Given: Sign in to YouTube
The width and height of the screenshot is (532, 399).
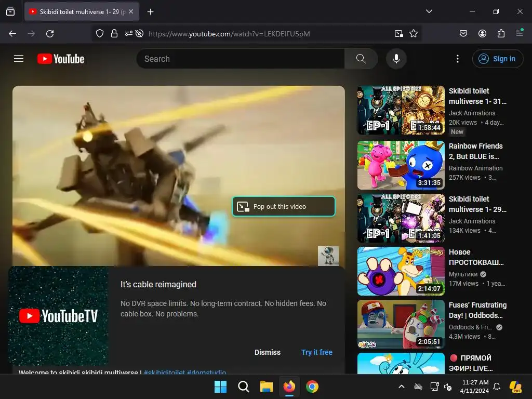Looking at the screenshot, I should tap(498, 59).
